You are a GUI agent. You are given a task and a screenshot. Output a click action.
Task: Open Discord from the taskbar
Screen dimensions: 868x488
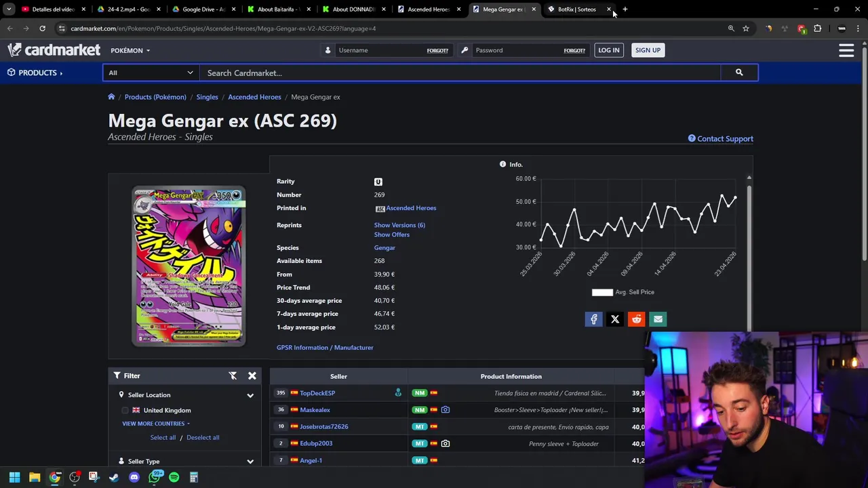pos(134,477)
